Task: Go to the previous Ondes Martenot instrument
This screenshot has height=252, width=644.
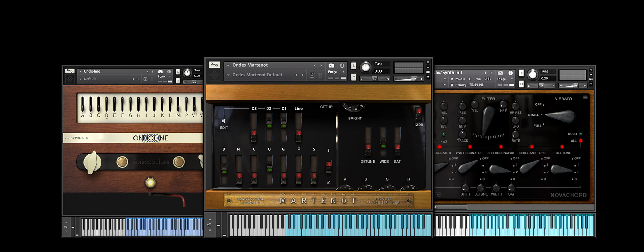Action: (x=315, y=65)
